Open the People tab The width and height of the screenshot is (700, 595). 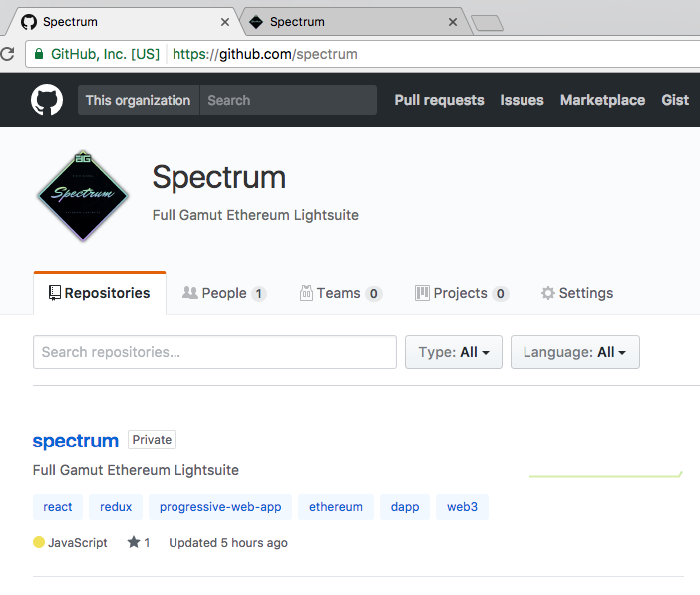pyautogui.click(x=224, y=293)
